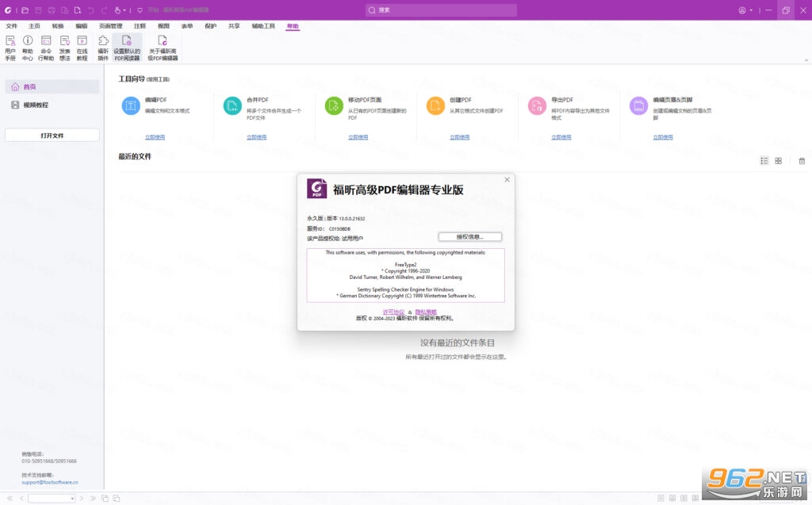Go to last page with double-right arrow

[94, 499]
